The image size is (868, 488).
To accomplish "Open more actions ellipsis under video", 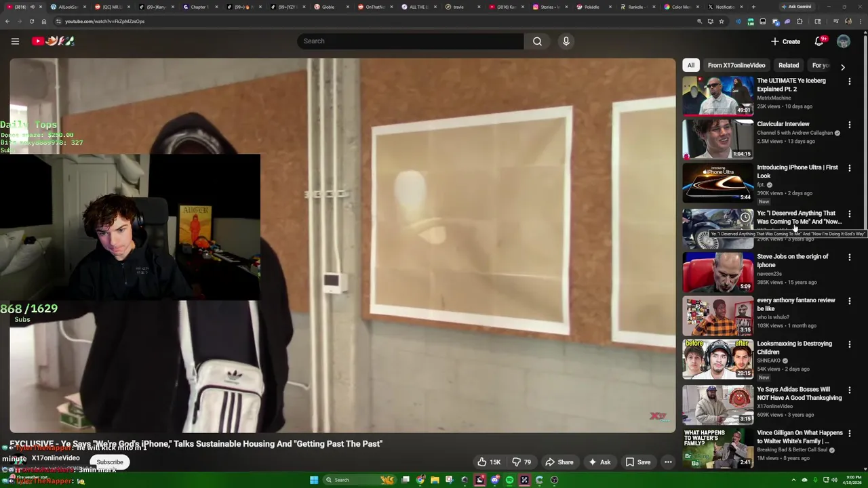I will click(x=668, y=462).
